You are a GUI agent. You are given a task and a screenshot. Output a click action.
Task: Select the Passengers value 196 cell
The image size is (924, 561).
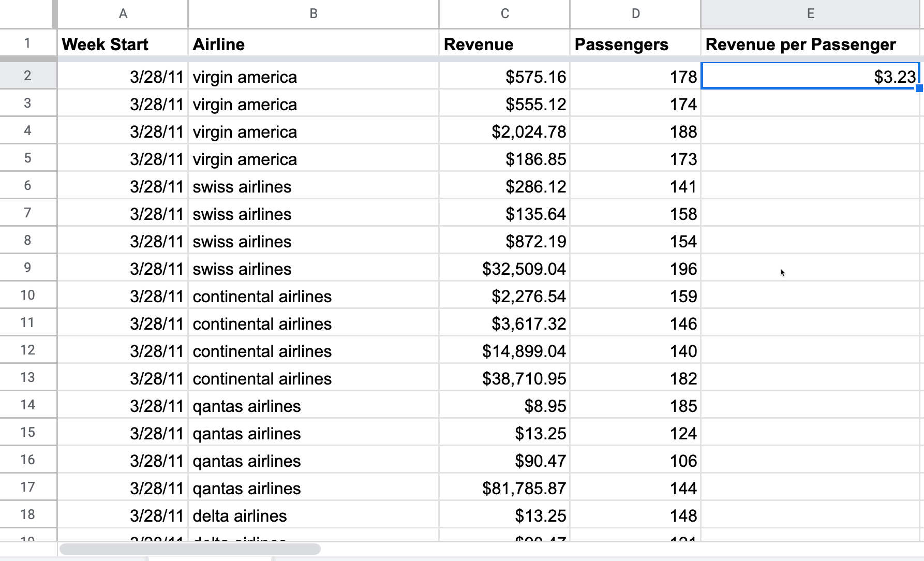(x=635, y=268)
